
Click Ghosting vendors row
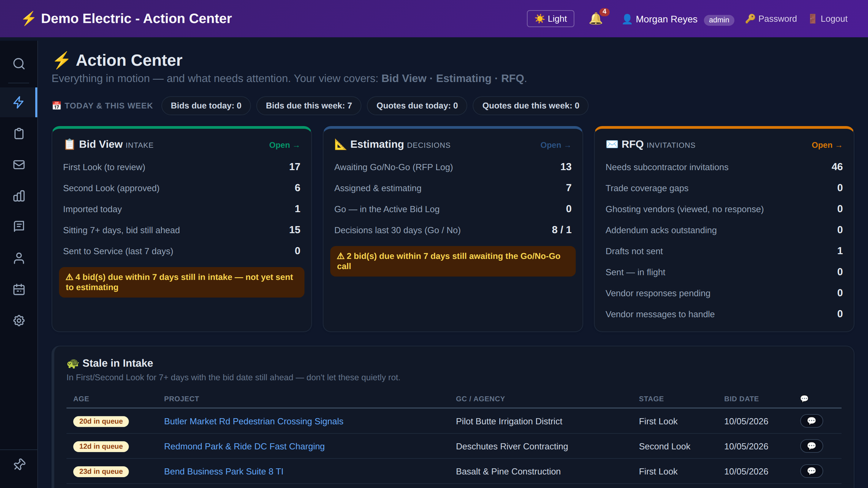724,209
